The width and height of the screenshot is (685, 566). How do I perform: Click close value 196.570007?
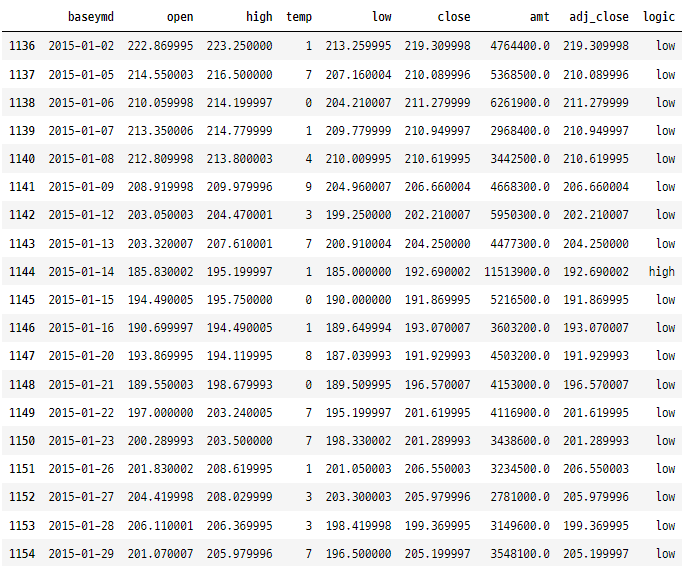point(437,384)
